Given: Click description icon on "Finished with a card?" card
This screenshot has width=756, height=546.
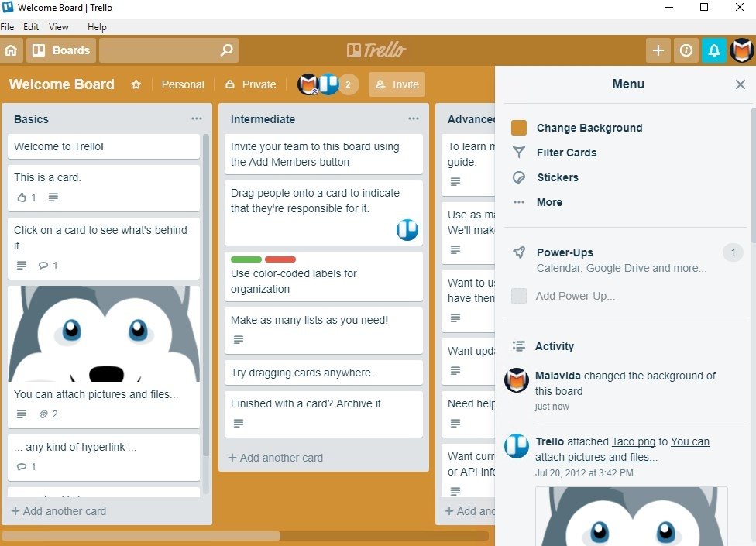Looking at the screenshot, I should coord(238,423).
